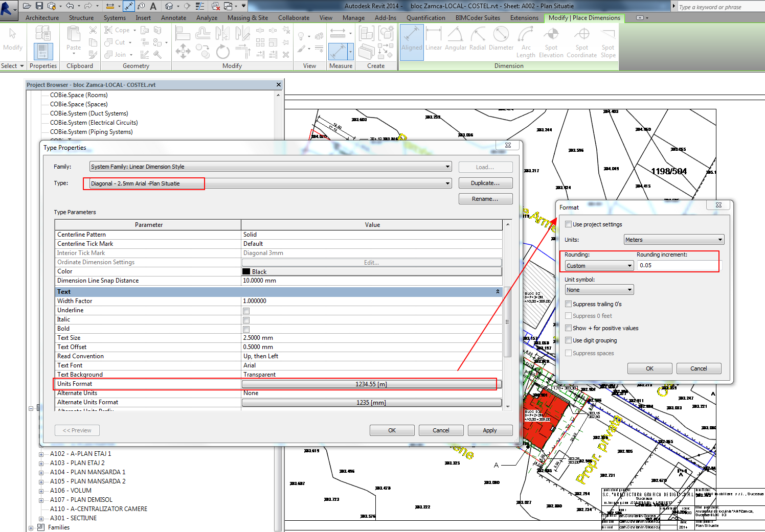The image size is (765, 532).
Task: Open the Massing & Site ribbon tab
Action: pos(247,18)
